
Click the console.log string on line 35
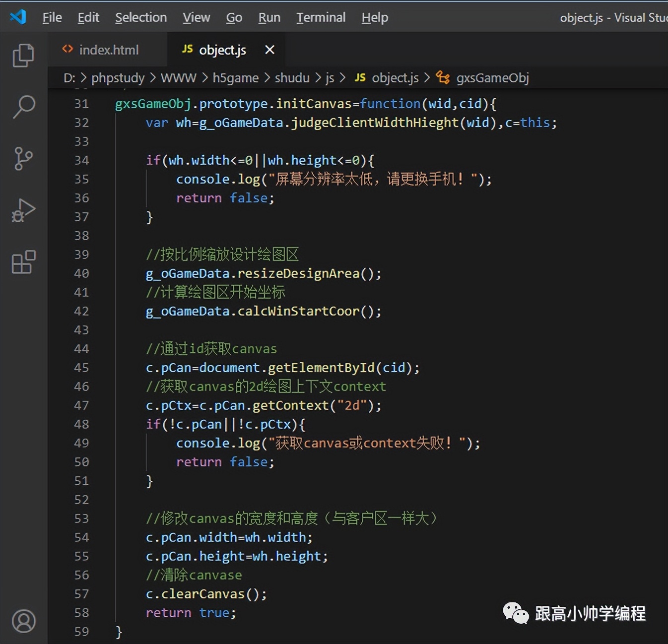pos(373,179)
